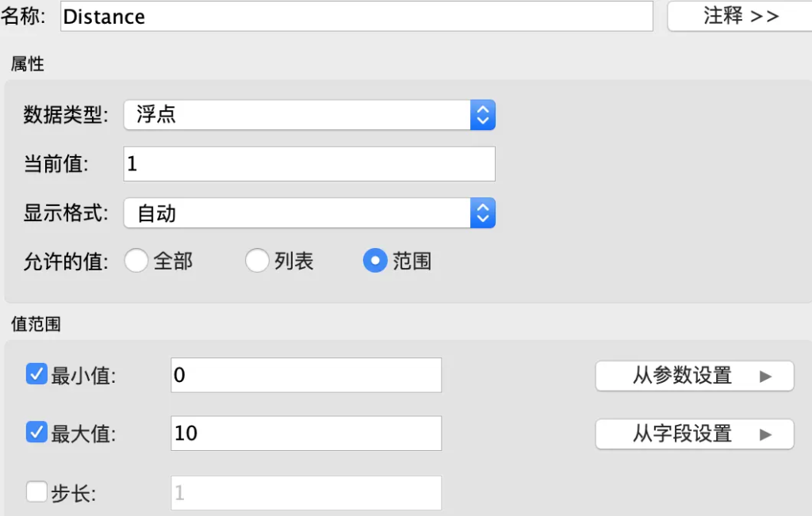Screen dimensions: 812x516
Task: Click the triangle arrow on 从参数设置
Action: 765,376
